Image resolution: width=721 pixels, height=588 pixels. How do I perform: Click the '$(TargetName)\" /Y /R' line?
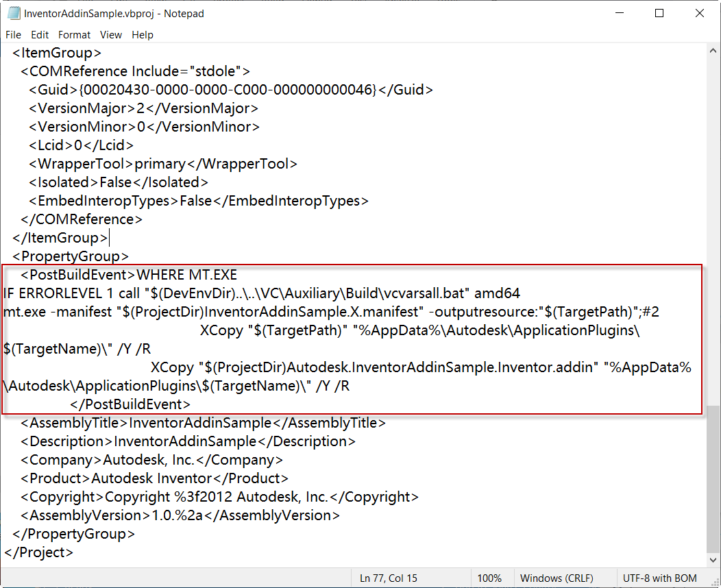coord(77,349)
